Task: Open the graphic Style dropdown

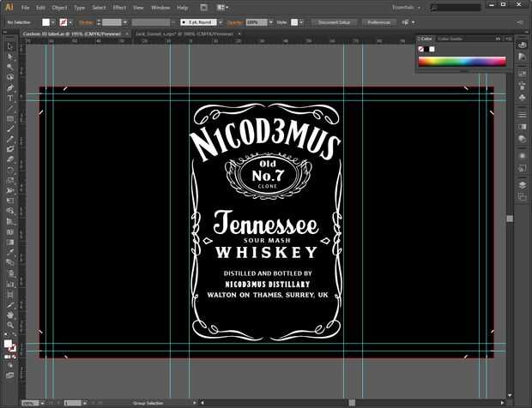Action: coord(301,22)
